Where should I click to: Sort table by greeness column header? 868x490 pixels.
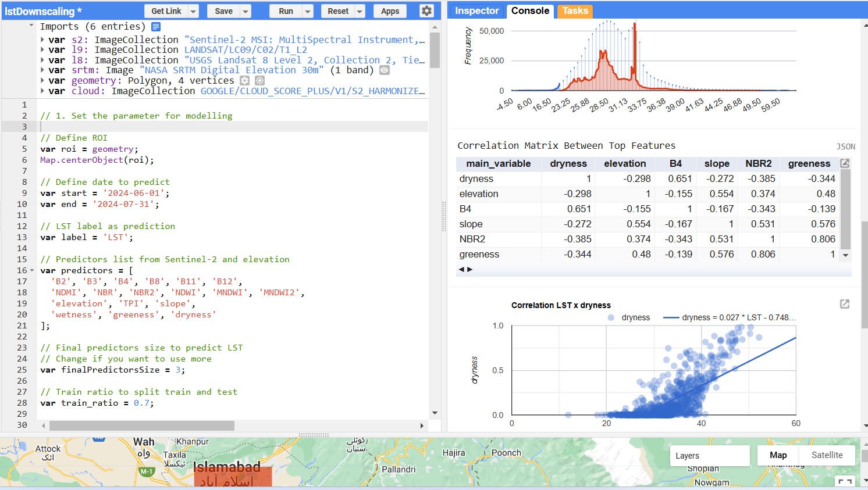[809, 164]
